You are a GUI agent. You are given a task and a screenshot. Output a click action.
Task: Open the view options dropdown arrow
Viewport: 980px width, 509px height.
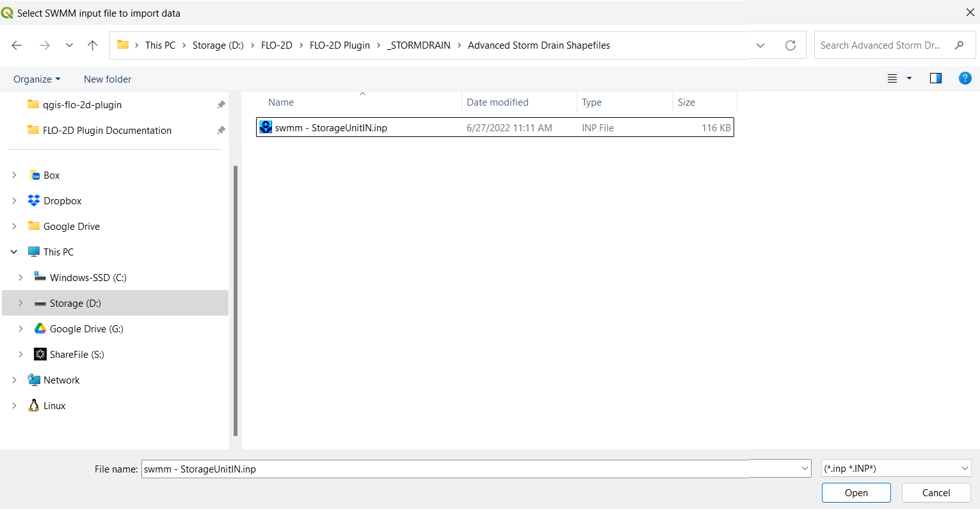point(909,79)
